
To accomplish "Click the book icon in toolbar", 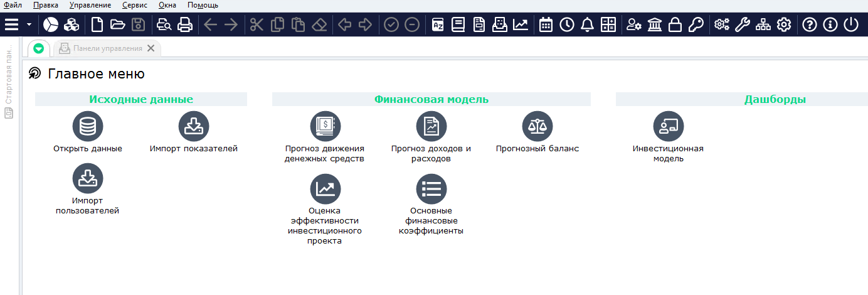I will [458, 24].
